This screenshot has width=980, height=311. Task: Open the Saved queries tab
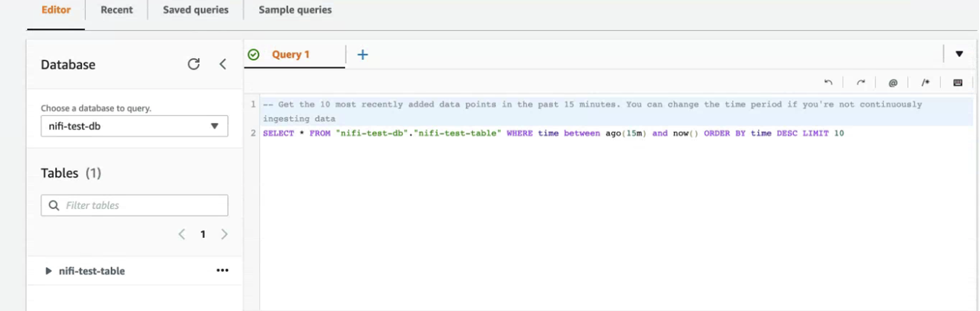point(195,10)
